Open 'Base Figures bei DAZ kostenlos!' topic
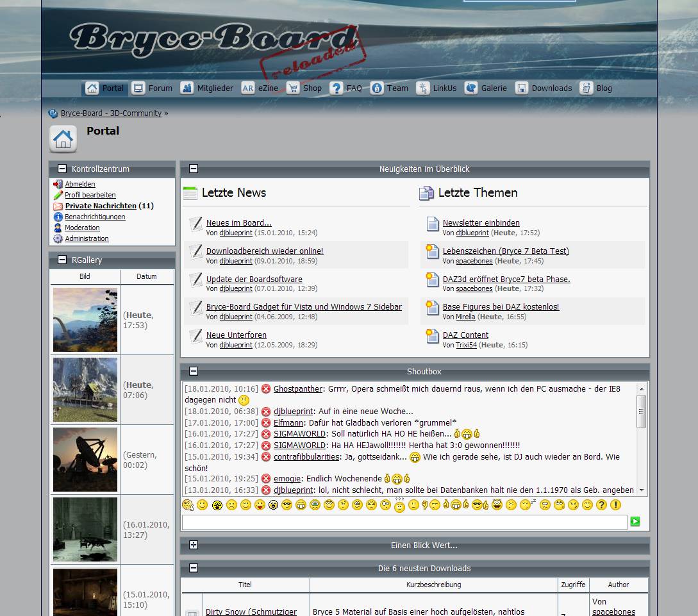This screenshot has width=698, height=616. coord(501,307)
